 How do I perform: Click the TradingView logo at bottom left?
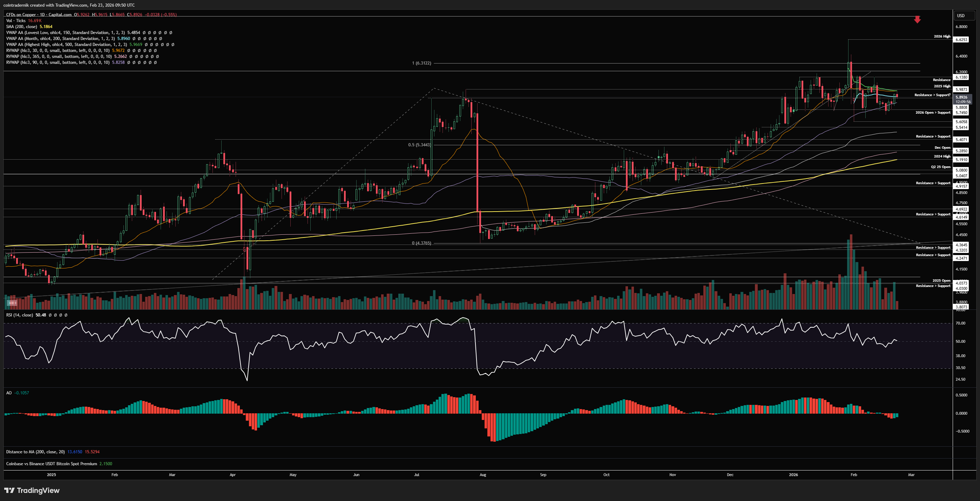32,490
